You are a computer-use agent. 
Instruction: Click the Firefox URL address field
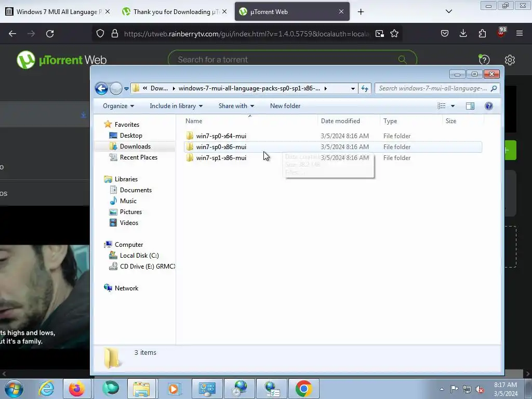click(x=246, y=34)
